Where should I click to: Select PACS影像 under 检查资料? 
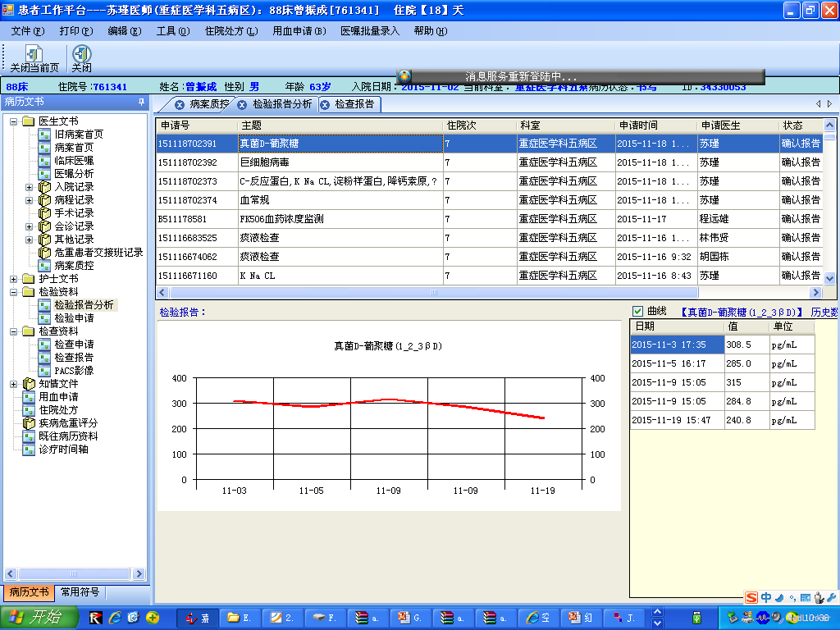tap(73, 371)
